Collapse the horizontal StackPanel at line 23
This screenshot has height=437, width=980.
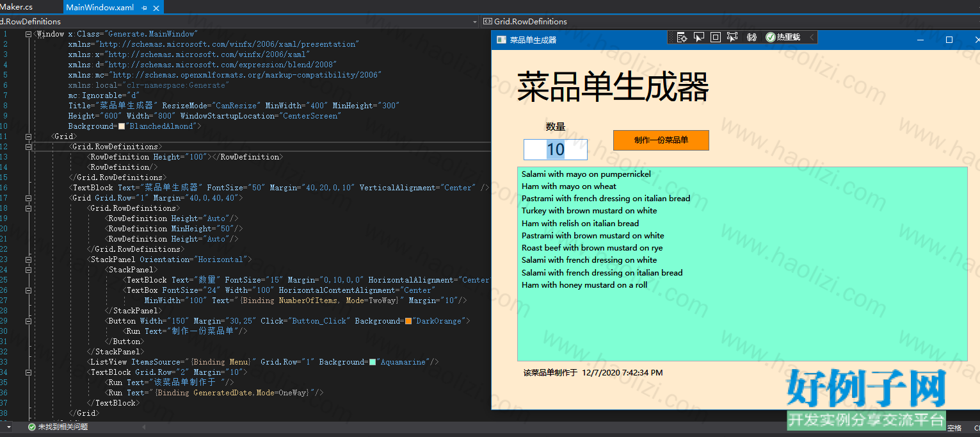28,260
